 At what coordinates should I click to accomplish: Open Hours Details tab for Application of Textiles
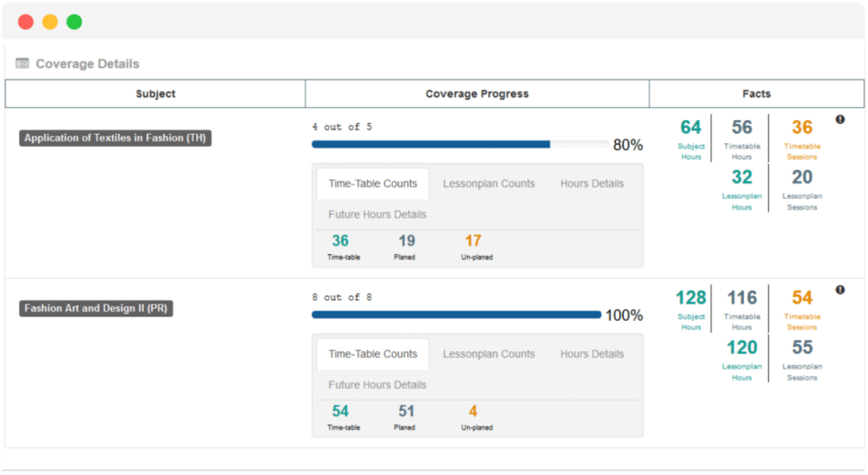592,183
